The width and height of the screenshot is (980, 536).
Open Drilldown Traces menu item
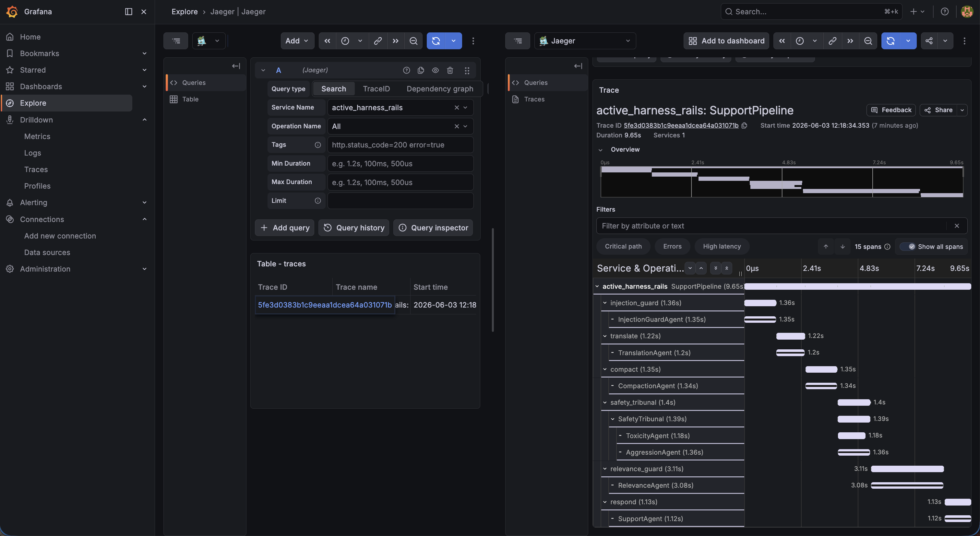36,169
